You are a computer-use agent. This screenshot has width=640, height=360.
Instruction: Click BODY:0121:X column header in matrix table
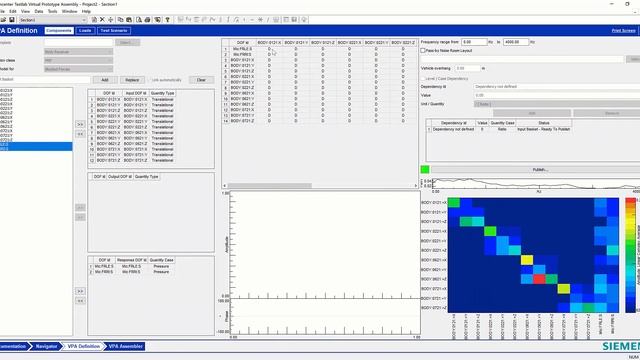click(269, 42)
